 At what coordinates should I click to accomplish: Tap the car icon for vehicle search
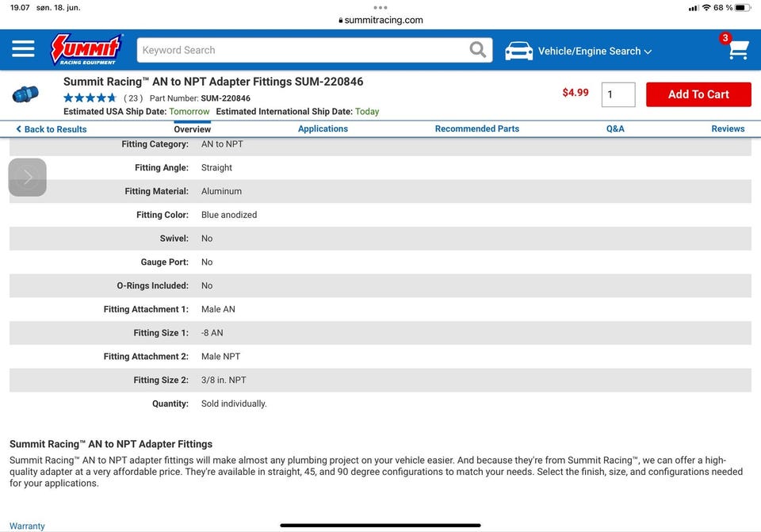click(x=518, y=51)
